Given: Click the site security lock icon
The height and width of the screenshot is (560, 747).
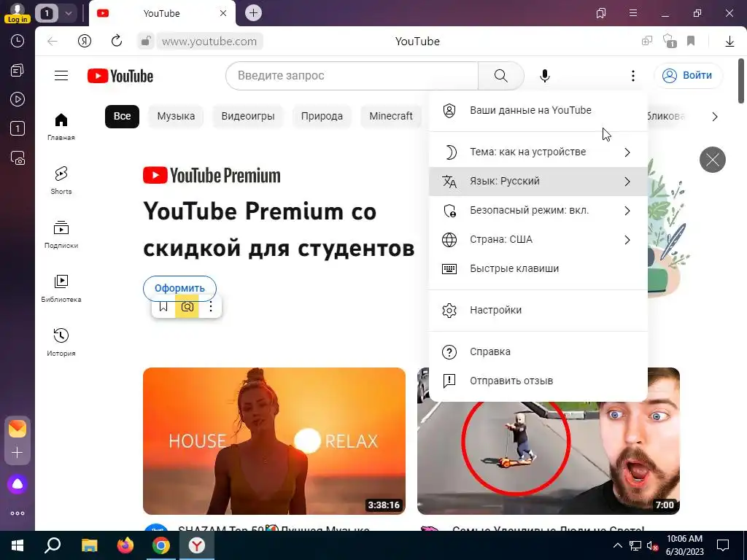Looking at the screenshot, I should [x=145, y=41].
